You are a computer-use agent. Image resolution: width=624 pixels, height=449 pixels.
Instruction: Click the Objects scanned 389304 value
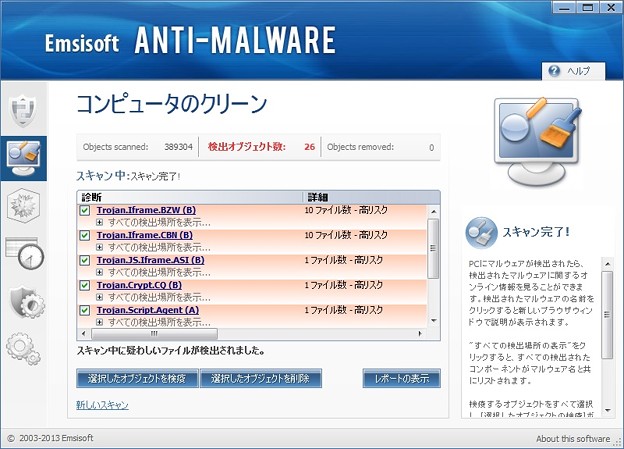(x=178, y=147)
